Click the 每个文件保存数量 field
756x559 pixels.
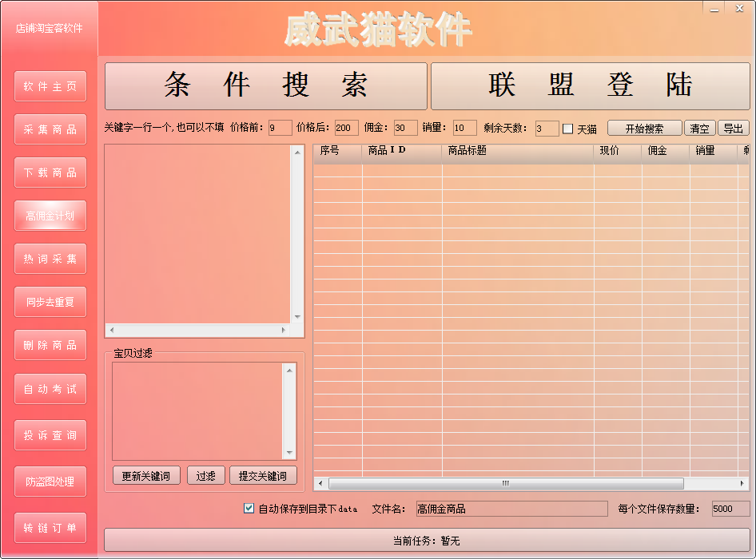[731, 509]
